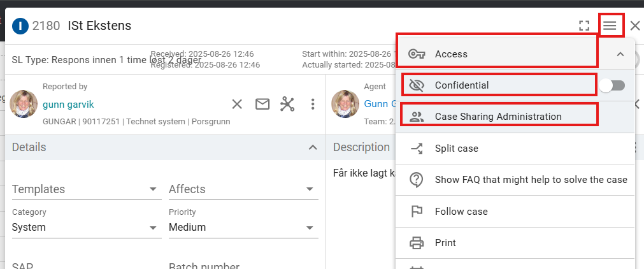Click the organization tree icon beside reporter
This screenshot has width=644, height=269.
point(287,104)
